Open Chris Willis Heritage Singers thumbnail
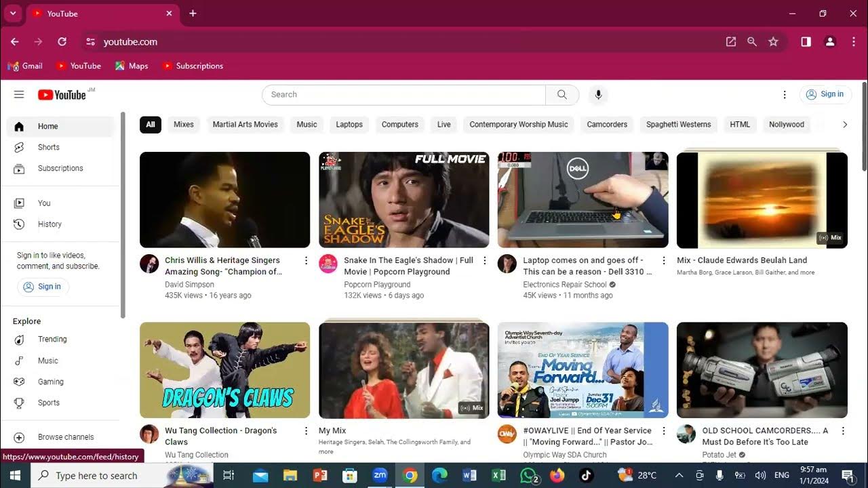 coord(225,200)
